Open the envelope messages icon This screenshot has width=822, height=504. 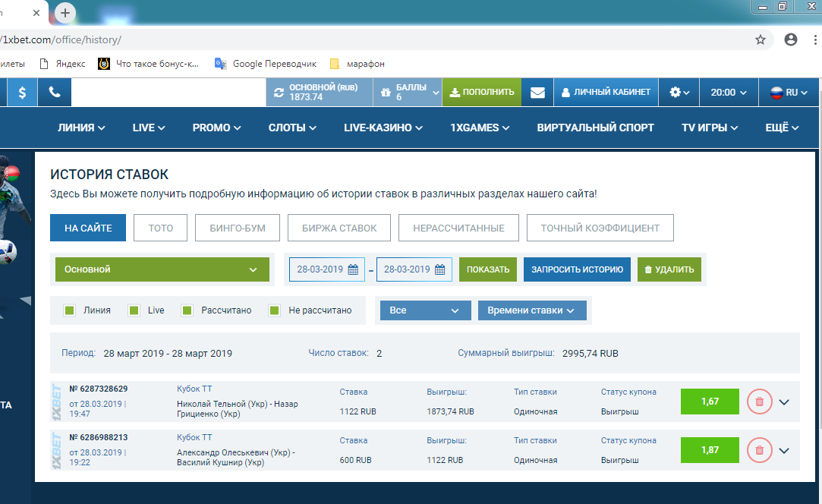click(x=537, y=93)
